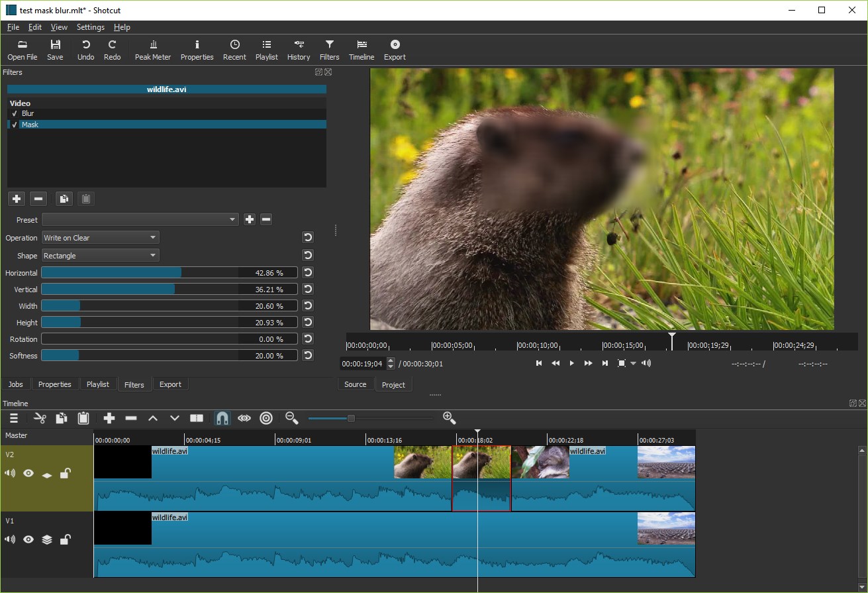Open the Preset combo box

140,219
